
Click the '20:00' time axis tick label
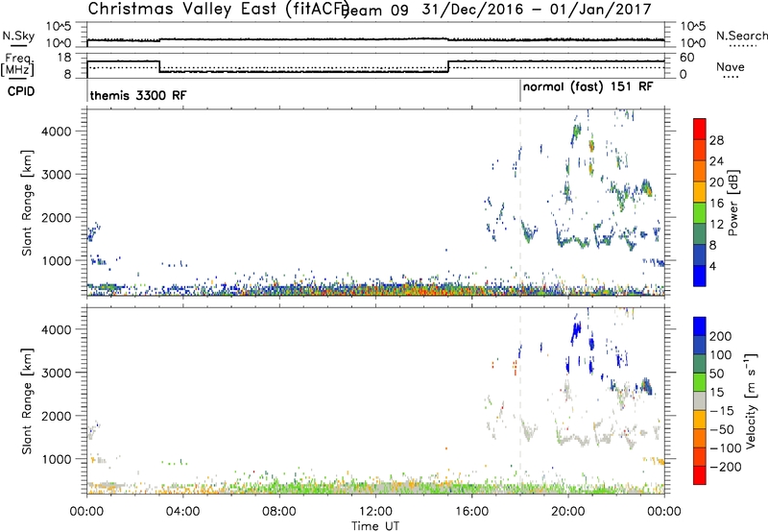[x=567, y=512]
